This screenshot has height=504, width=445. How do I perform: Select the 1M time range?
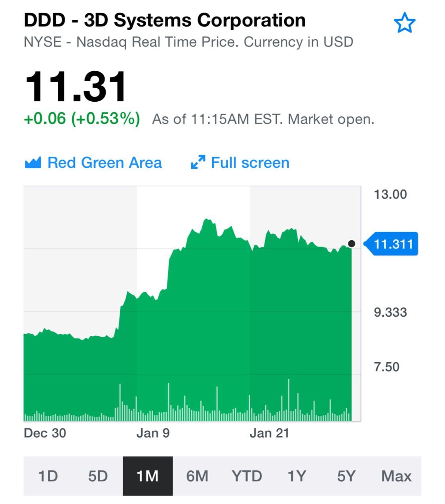click(148, 476)
